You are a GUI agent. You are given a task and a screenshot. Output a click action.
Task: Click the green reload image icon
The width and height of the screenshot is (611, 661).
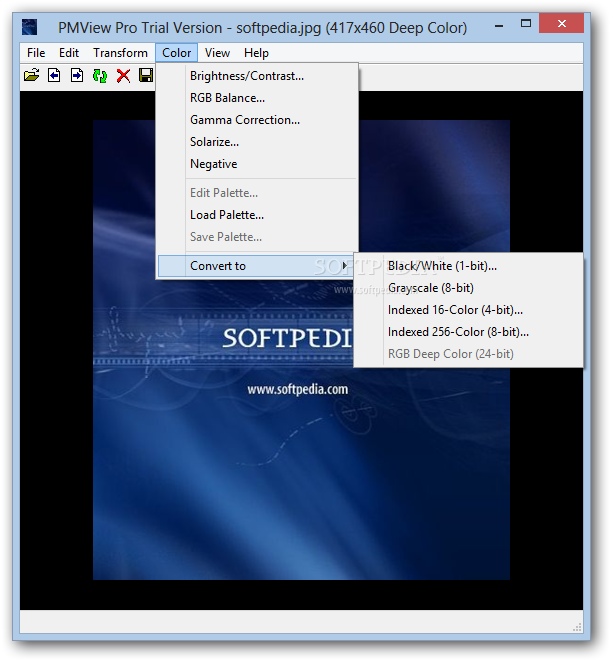click(x=100, y=76)
